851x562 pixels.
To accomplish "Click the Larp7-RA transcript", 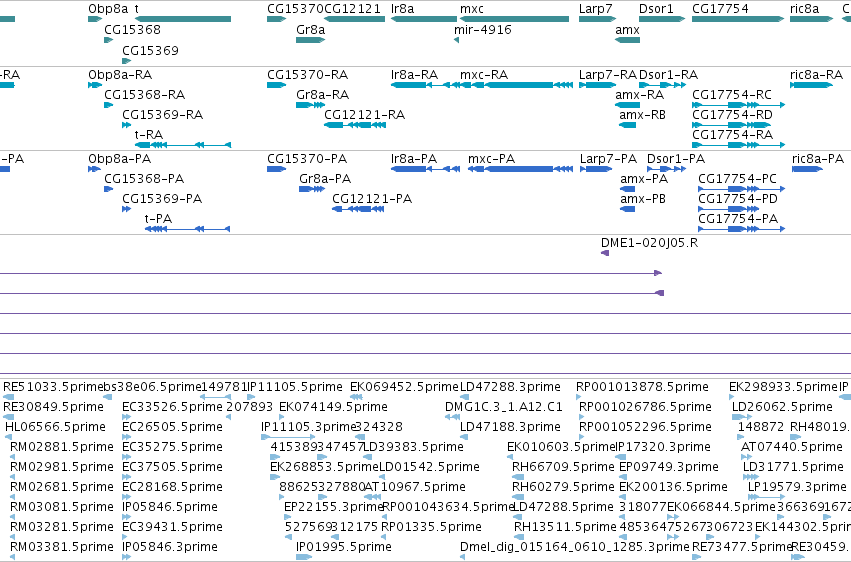I will coord(597,85).
